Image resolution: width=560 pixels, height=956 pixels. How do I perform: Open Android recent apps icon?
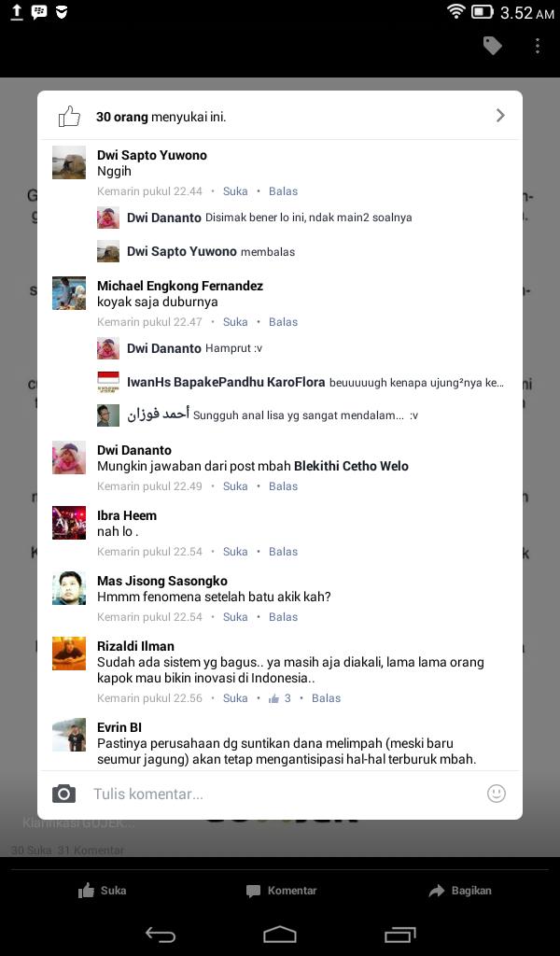[x=399, y=934]
